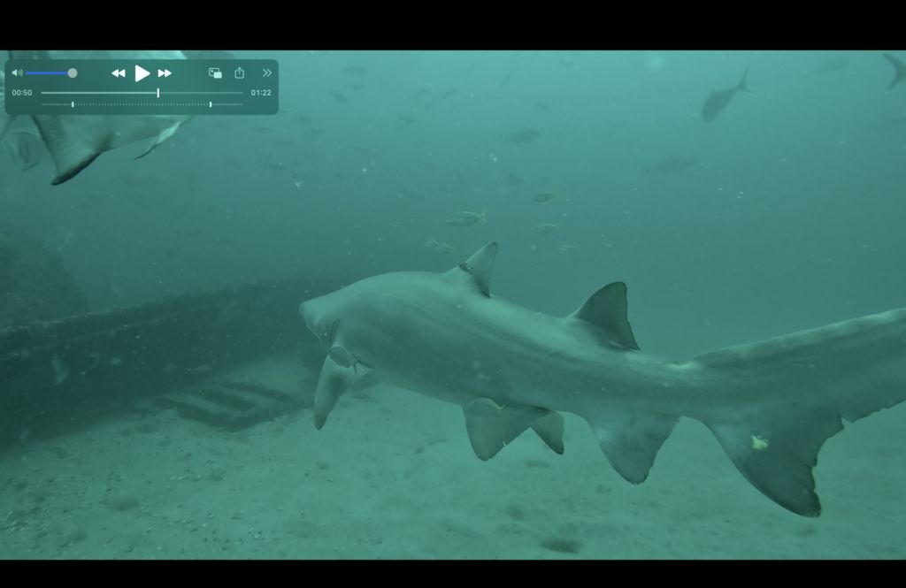Select the left marker on dotted track
Image resolution: width=906 pixels, height=588 pixels.
click(x=73, y=104)
